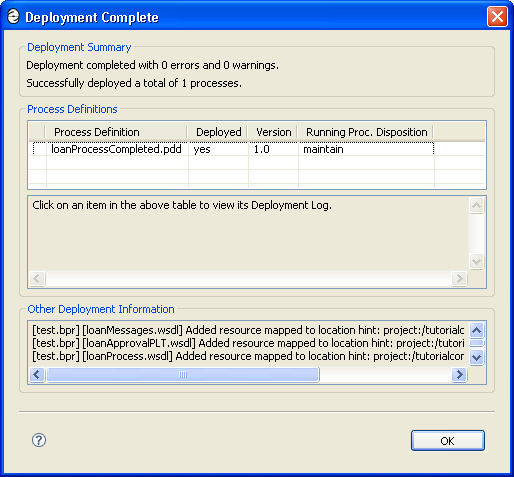The width and height of the screenshot is (514, 477).
Task: Click the application icon in the title bar
Action: click(x=13, y=17)
